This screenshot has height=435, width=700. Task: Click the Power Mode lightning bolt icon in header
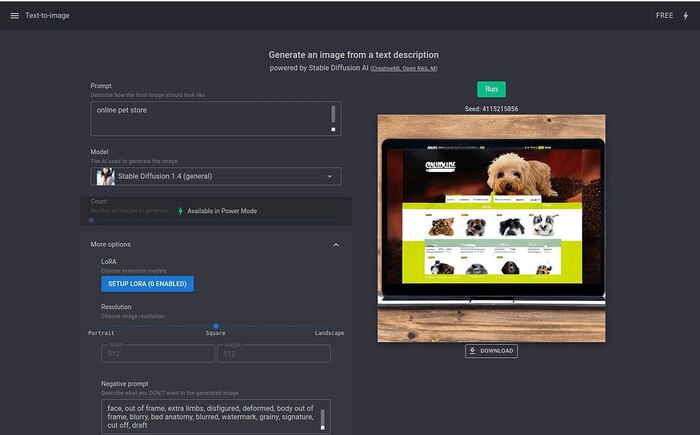[x=685, y=16]
